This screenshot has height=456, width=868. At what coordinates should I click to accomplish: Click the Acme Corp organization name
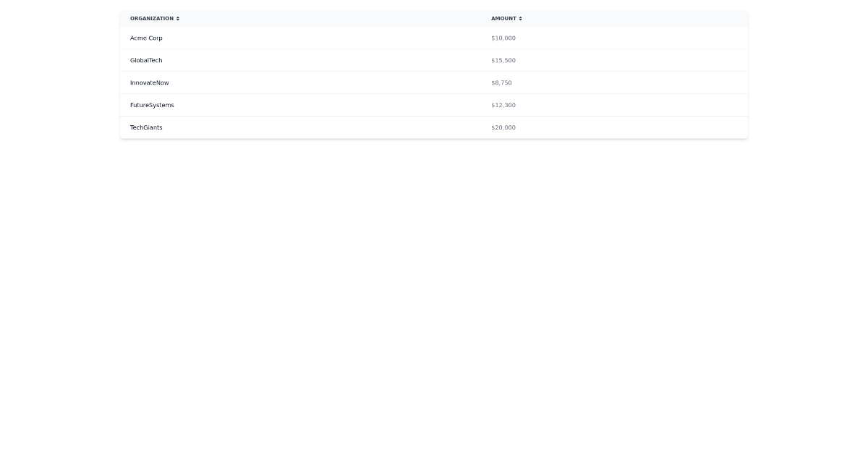point(146,38)
